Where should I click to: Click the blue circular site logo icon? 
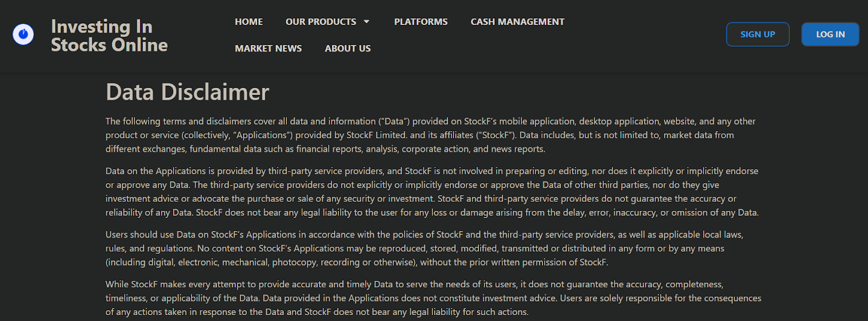[x=23, y=35]
